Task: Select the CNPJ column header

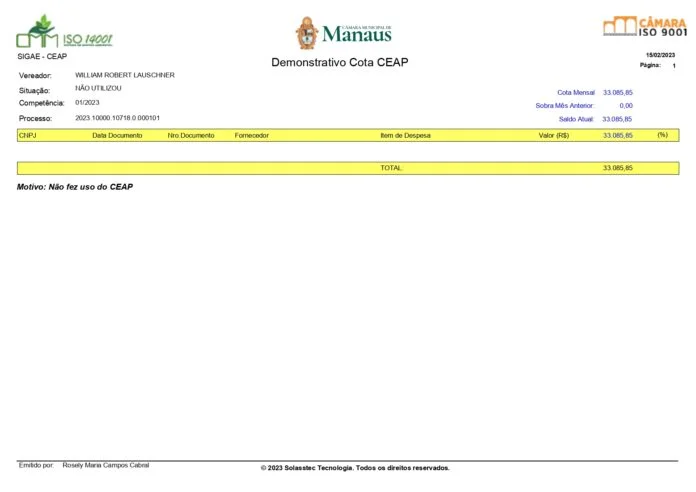Action: point(27,135)
